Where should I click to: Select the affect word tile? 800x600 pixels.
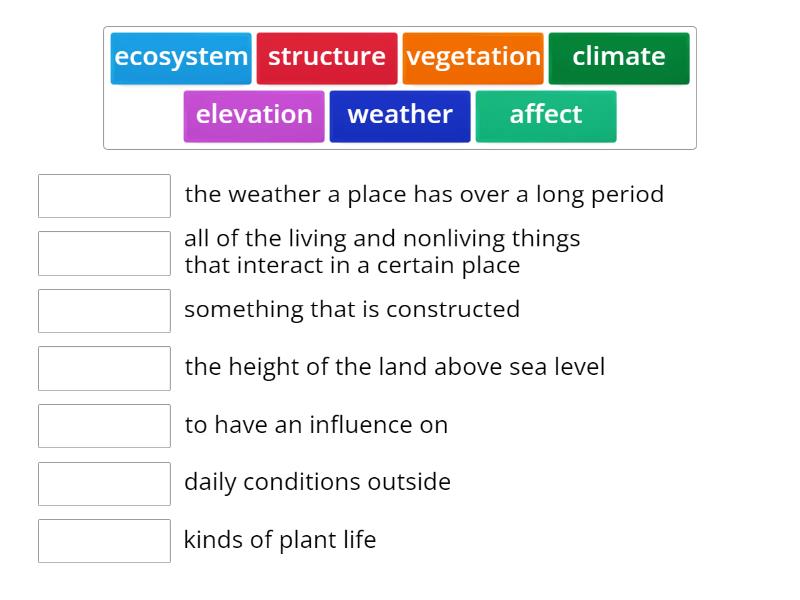pos(546,115)
